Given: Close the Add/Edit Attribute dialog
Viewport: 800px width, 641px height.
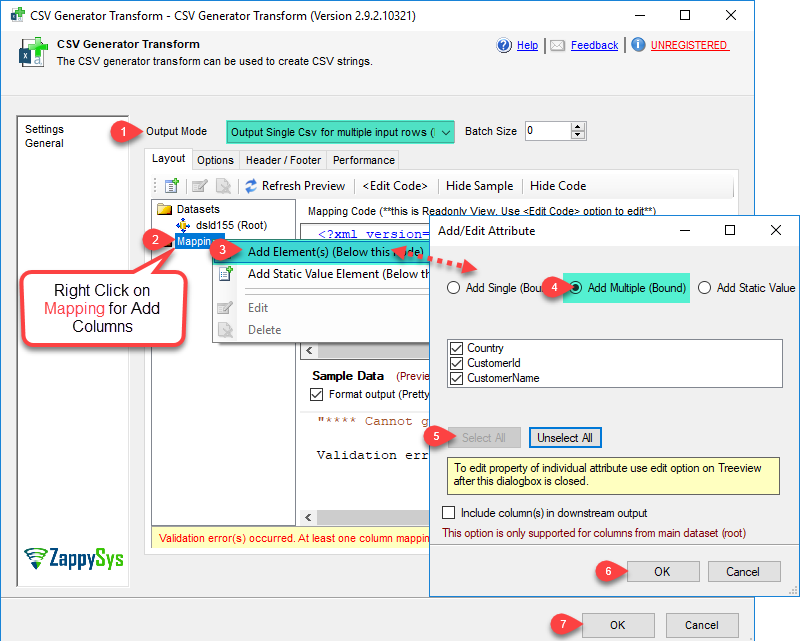Looking at the screenshot, I should click(776, 230).
